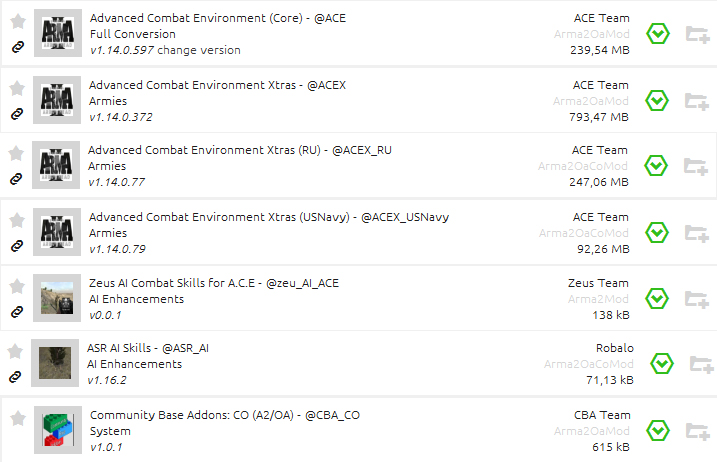Open ArmA thumbnail for ACEX USNavy
The width and height of the screenshot is (717, 462).
(57, 230)
